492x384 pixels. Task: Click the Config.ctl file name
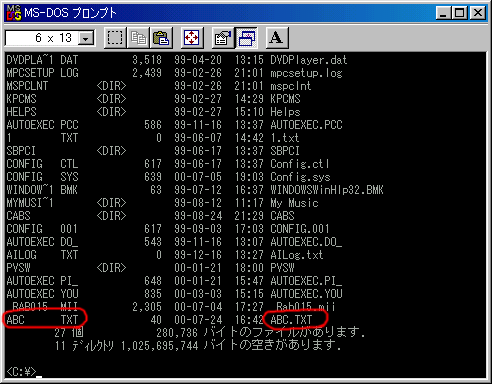300,164
